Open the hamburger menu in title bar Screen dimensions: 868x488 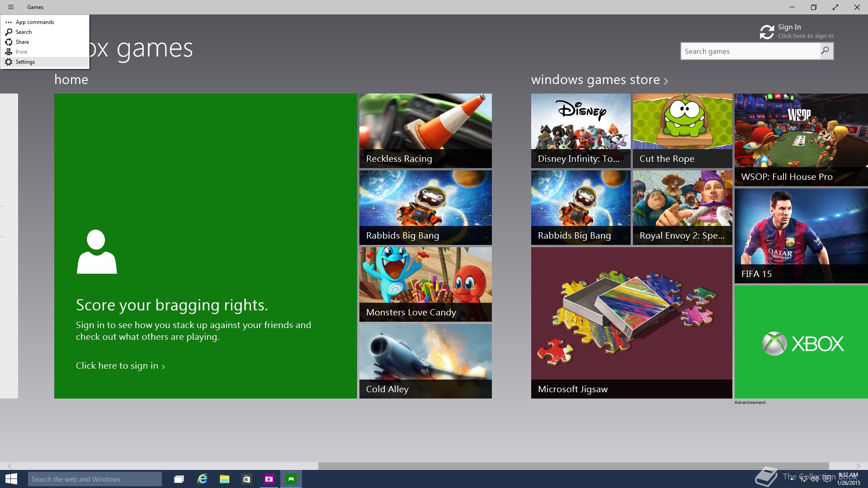coord(11,7)
